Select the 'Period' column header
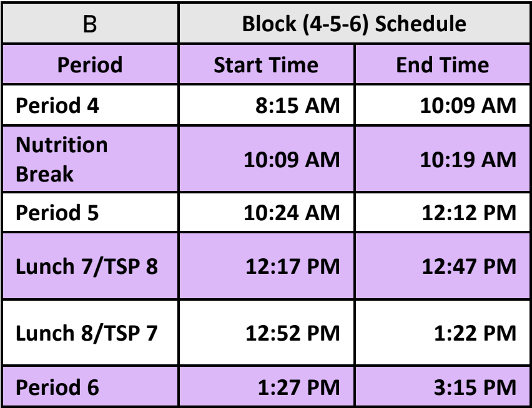Screen dimensions: 532x408 (90, 64)
